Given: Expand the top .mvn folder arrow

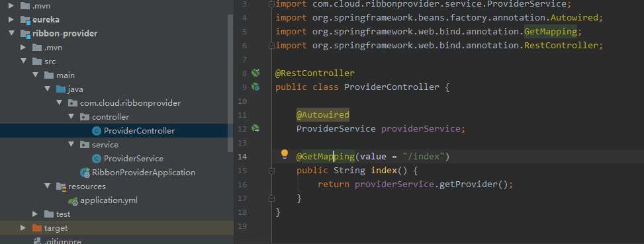Looking at the screenshot, I should point(11,6).
